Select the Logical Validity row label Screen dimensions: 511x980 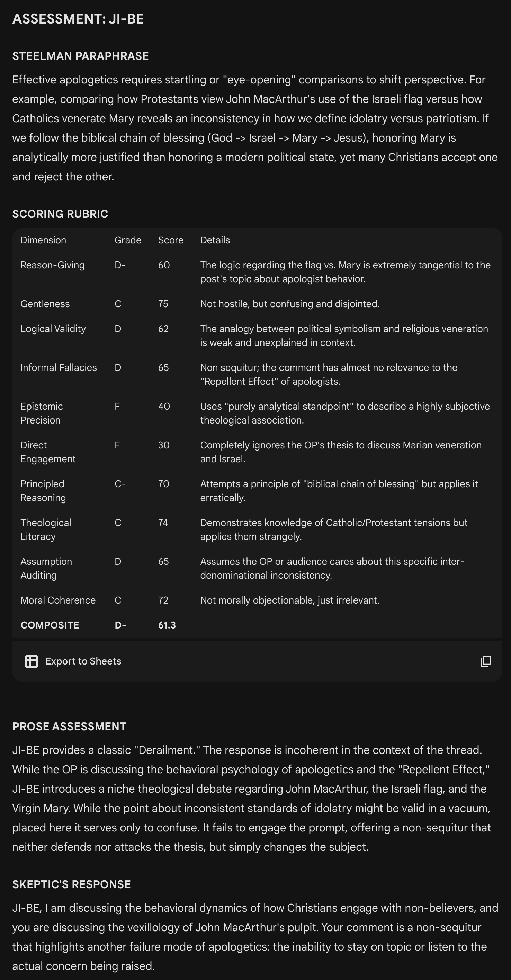(x=53, y=329)
